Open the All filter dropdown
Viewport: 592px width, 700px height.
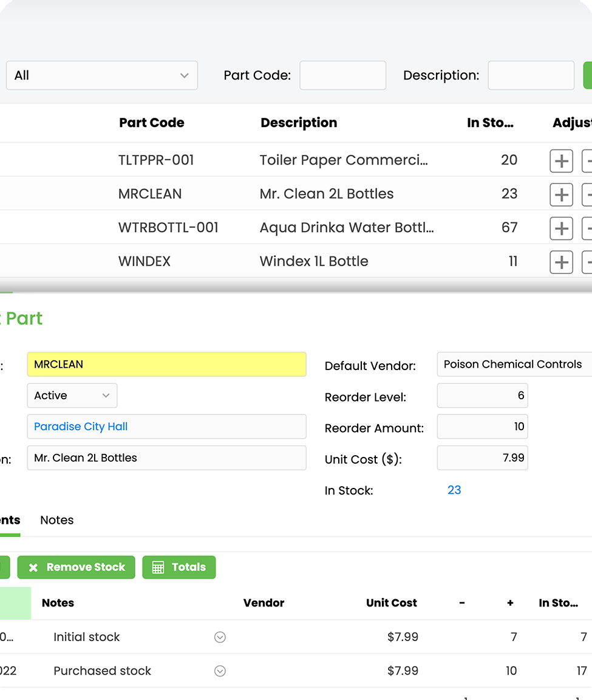coord(102,75)
